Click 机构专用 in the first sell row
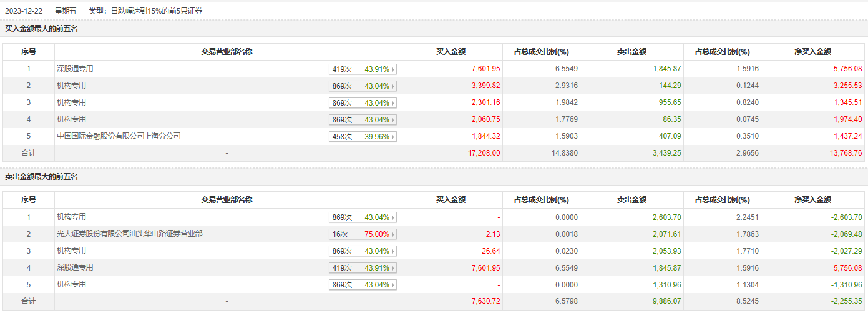This screenshot has width=868, height=318. (x=71, y=217)
